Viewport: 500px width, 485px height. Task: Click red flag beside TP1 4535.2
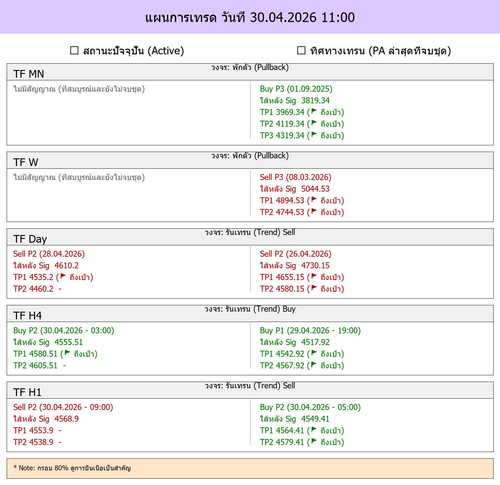click(x=63, y=276)
